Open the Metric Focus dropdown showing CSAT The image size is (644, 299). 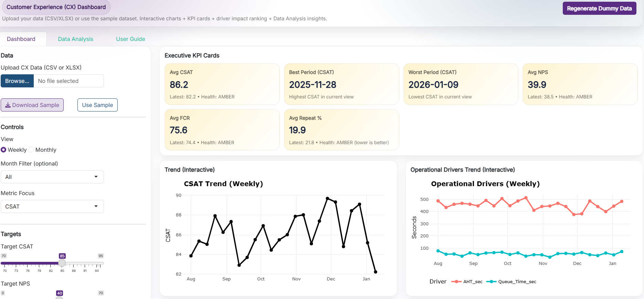click(52, 206)
